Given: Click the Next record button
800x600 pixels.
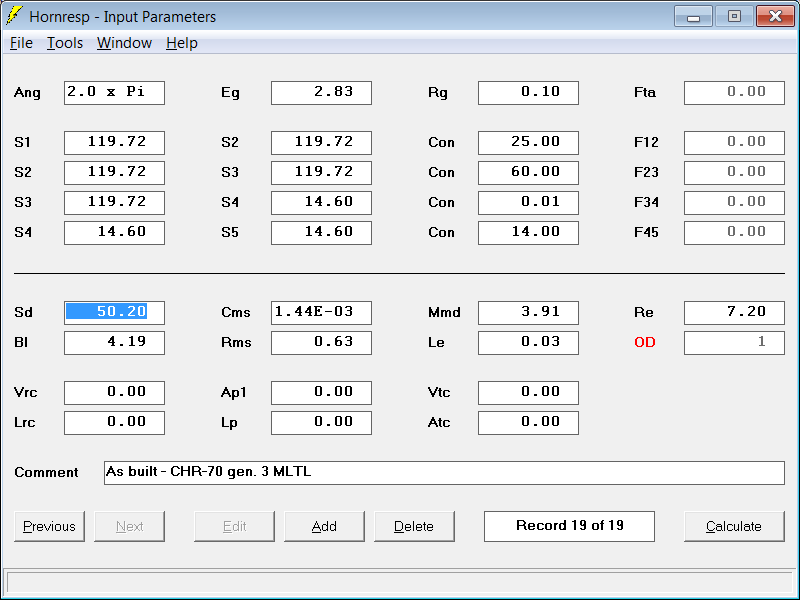Looking at the screenshot, I should point(130,526).
